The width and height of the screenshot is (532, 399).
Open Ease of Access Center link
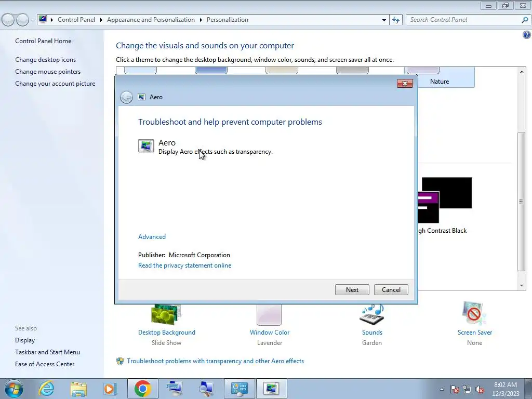(x=45, y=364)
